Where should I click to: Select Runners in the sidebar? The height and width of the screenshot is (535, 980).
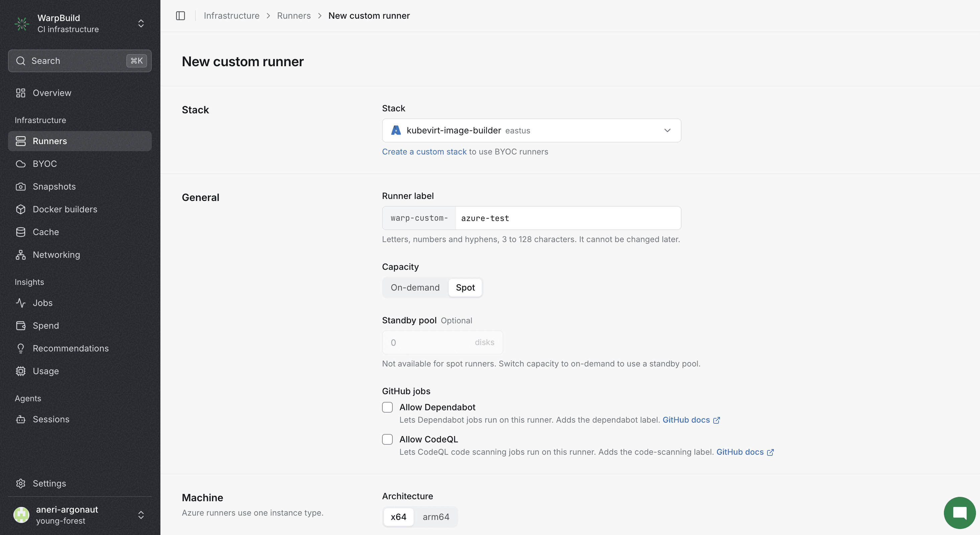[80, 141]
